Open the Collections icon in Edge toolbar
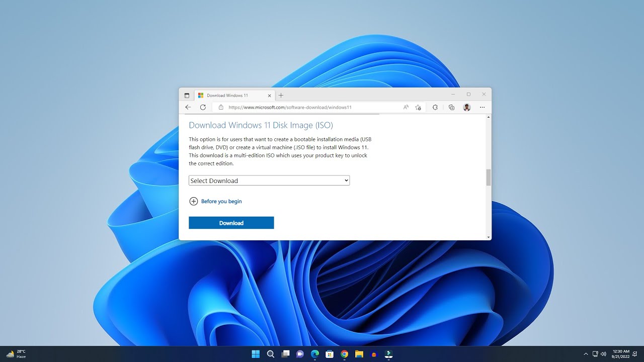The width and height of the screenshot is (644, 362). (451, 107)
